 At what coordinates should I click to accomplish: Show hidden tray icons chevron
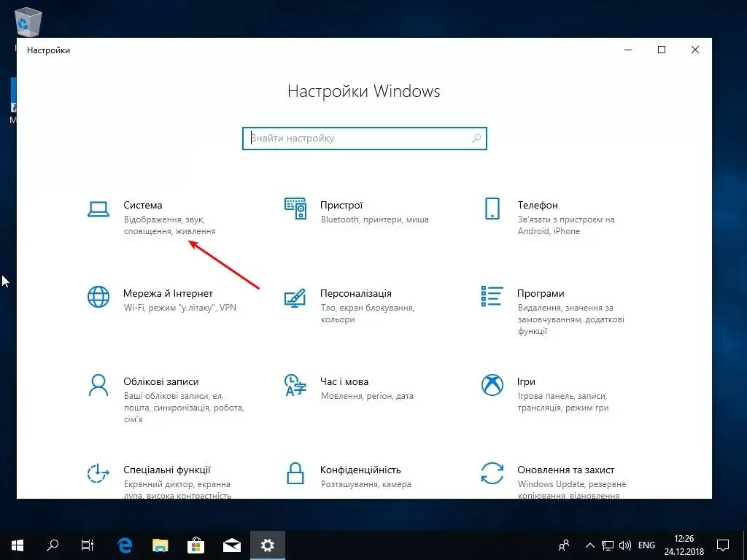click(589, 545)
